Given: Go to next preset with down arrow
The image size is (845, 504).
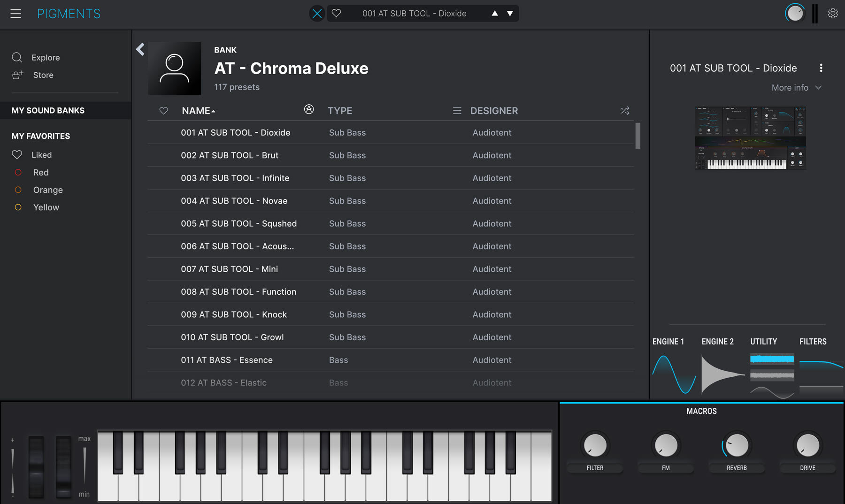Looking at the screenshot, I should point(510,14).
